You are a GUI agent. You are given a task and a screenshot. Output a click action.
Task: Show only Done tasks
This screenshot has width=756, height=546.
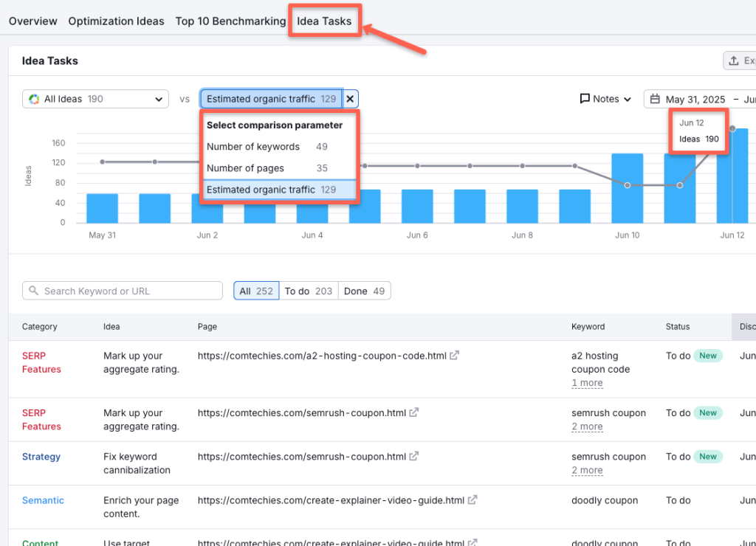(x=364, y=290)
